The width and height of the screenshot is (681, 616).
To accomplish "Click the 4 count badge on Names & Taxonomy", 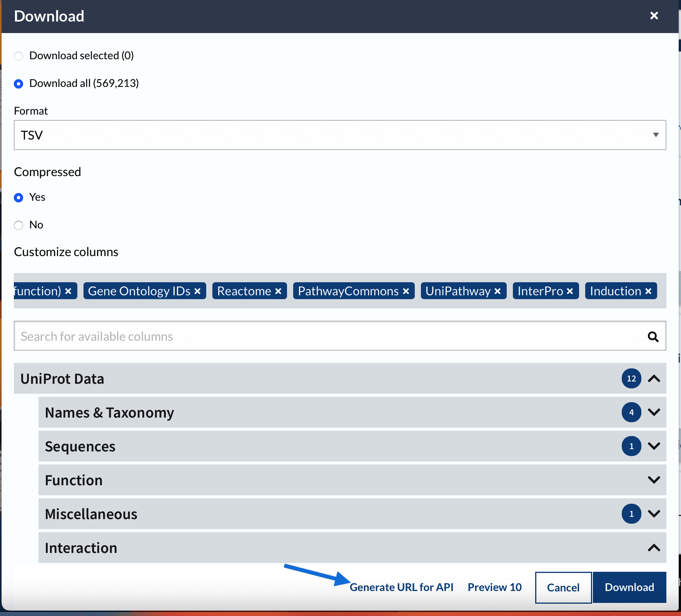I will point(631,412).
